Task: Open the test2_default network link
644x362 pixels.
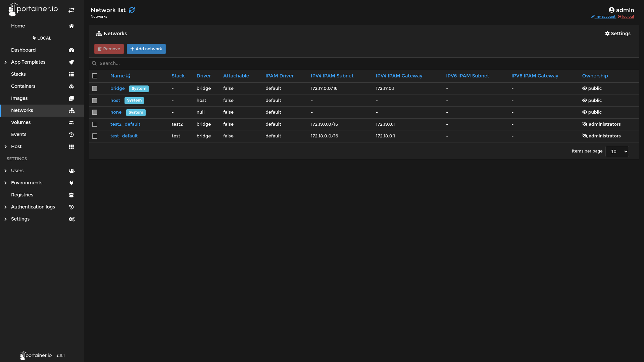Action: (125, 124)
